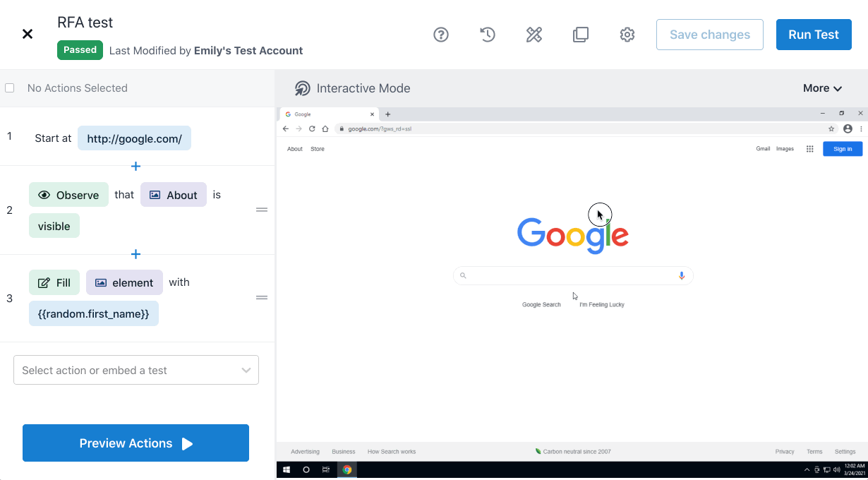This screenshot has width=868, height=480.
Task: Click the browser forward arrow
Action: tap(299, 129)
